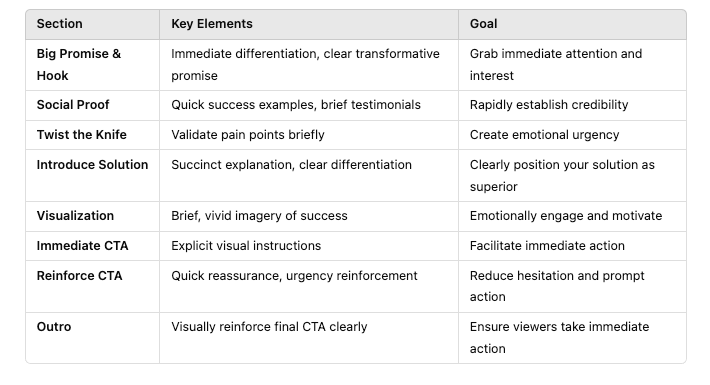
Task: Click 'Quick success examples, brief testimonials' text
Action: 296,105
